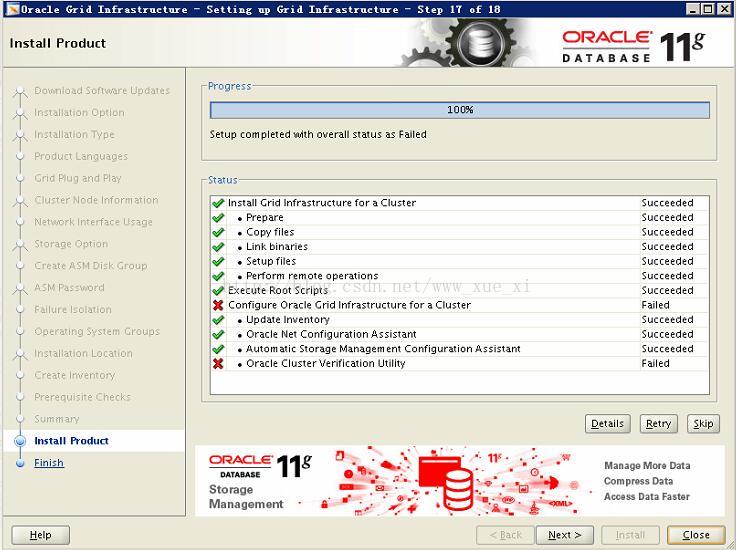Image resolution: width=736 pixels, height=550 pixels.
Task: Click Operating System Groups step
Action: (97, 331)
